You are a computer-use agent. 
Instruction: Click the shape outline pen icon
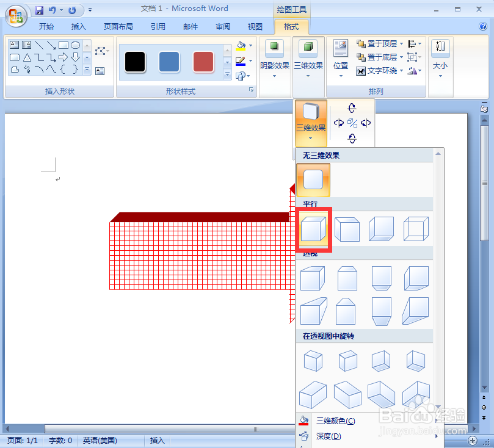tap(241, 61)
